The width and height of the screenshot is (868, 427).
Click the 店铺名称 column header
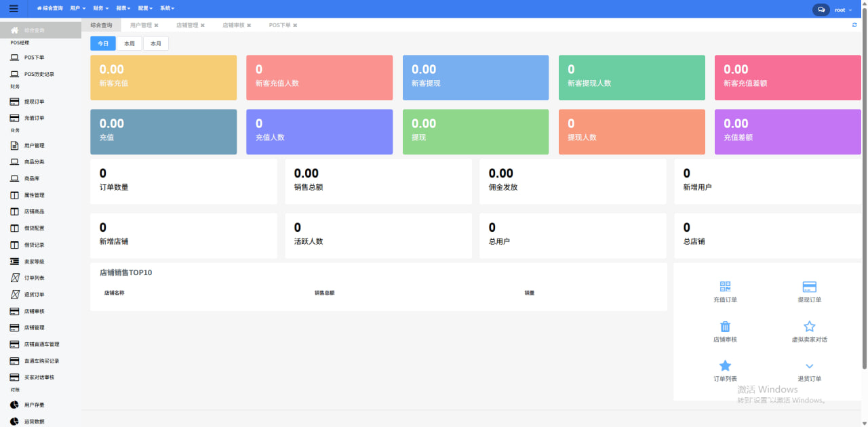pyautogui.click(x=115, y=293)
